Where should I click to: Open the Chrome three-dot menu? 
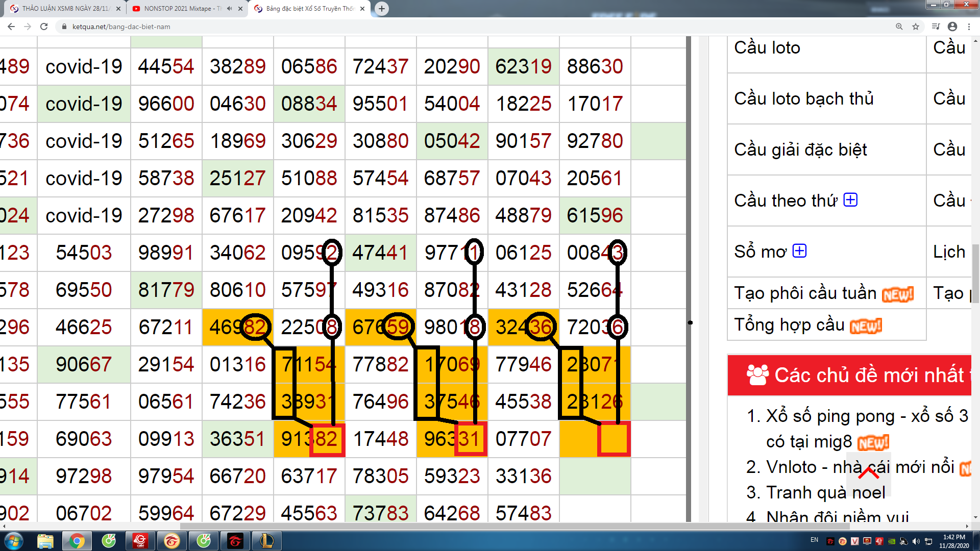coord(969,27)
